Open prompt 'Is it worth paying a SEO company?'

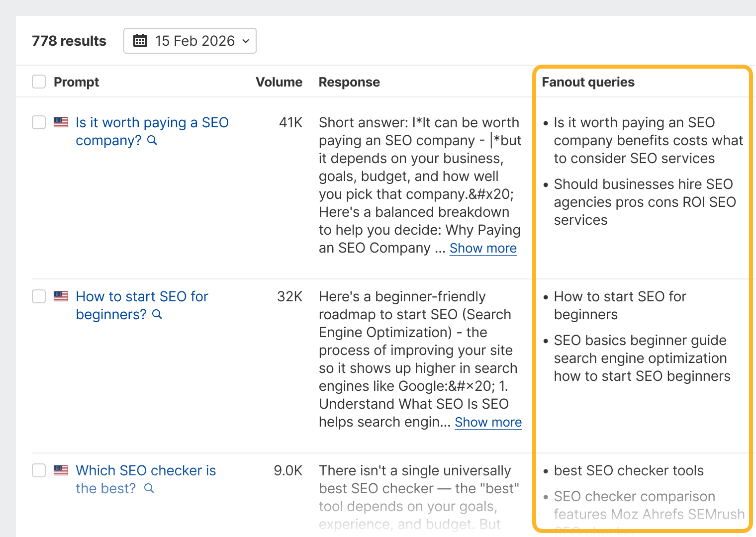point(152,131)
